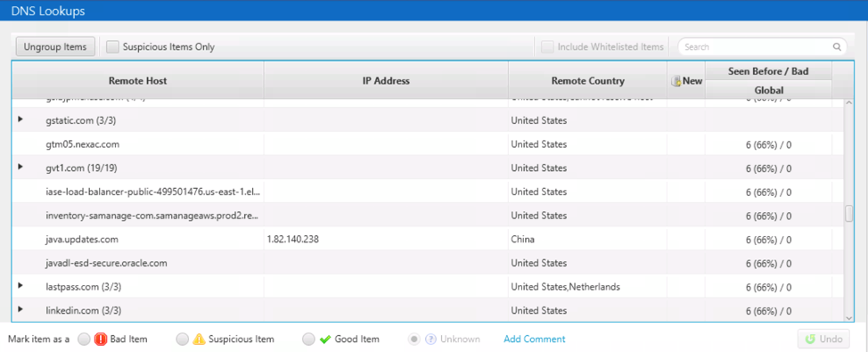The image size is (868, 352).
Task: Select the Good Item radio button
Action: [x=309, y=340]
